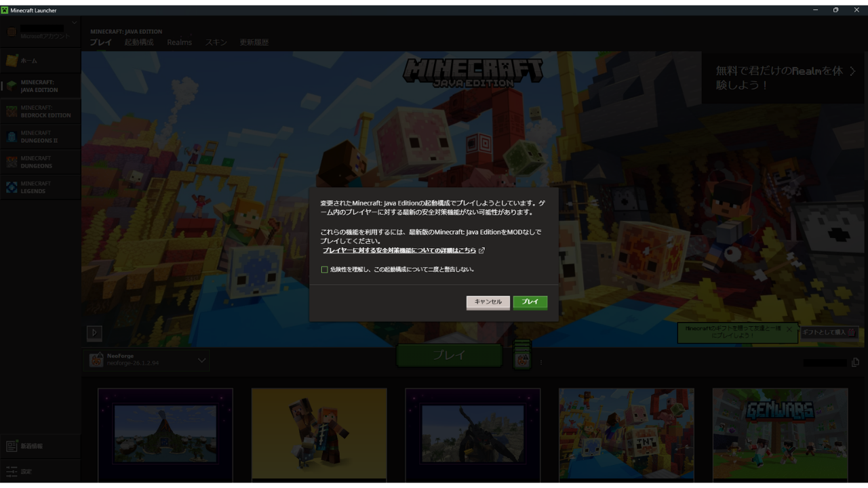Open the スキン tab
This screenshot has height=488, width=868.
coord(216,43)
